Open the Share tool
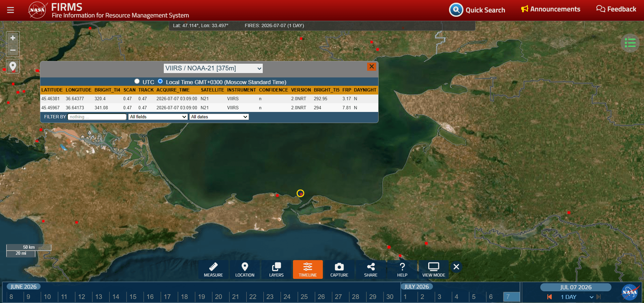This screenshot has width=644, height=303. [371, 269]
